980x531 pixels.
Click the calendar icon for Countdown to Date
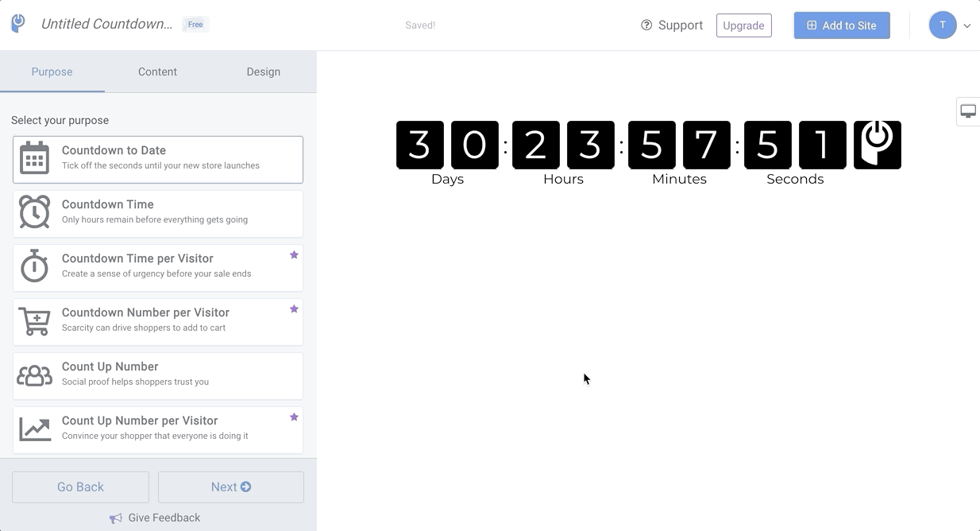click(x=34, y=158)
